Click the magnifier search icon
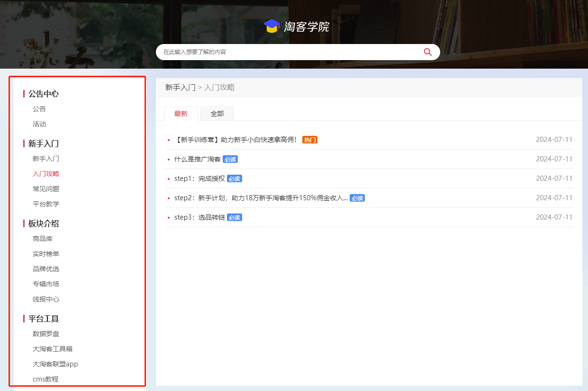This screenshot has height=391, width=588. 428,52
